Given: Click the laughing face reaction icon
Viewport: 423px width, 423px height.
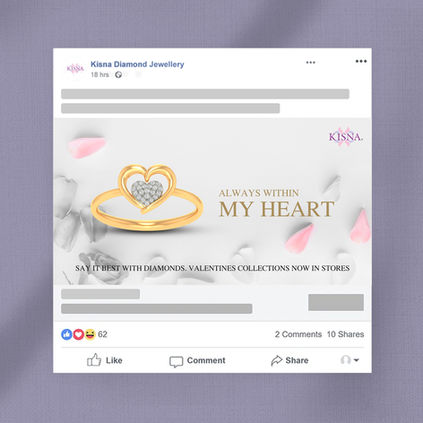Looking at the screenshot, I should [90, 334].
